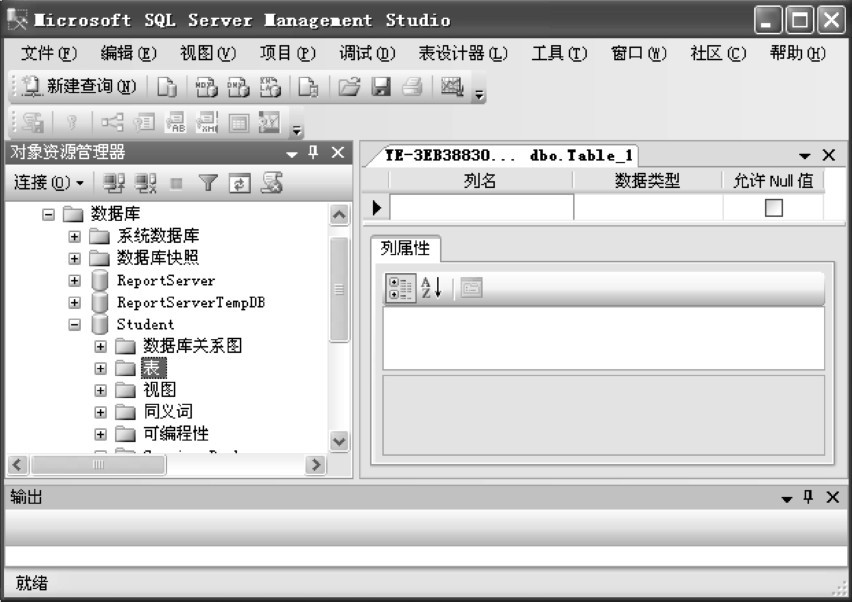This screenshot has height=602, width=852.
Task: Click the relationships diagram icon
Action: [x=112, y=122]
